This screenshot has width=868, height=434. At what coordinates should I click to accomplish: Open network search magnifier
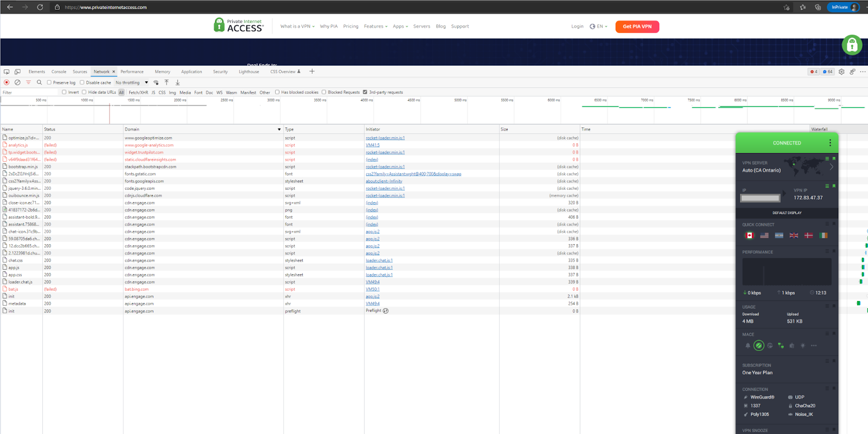click(39, 82)
